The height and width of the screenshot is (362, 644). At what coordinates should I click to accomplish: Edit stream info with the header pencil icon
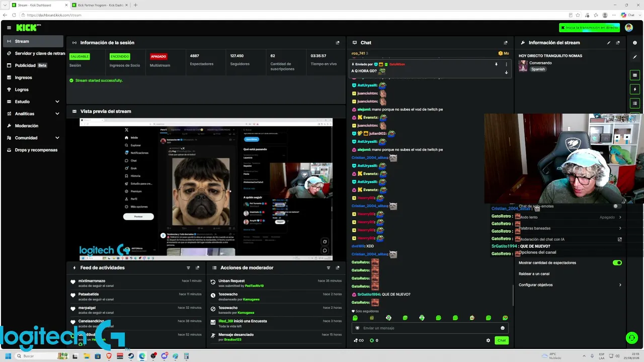pos(609,43)
